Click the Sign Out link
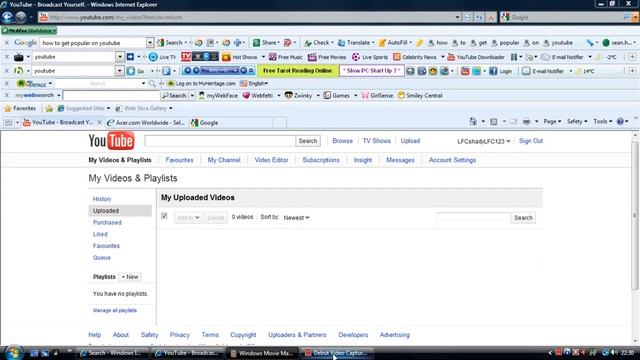Viewport: 640px width, 360px height. pos(531,141)
